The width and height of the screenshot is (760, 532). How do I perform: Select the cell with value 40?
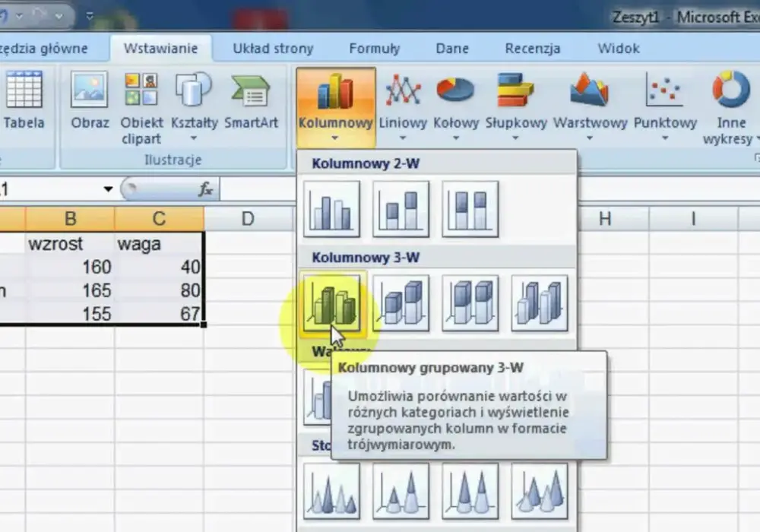point(159,267)
